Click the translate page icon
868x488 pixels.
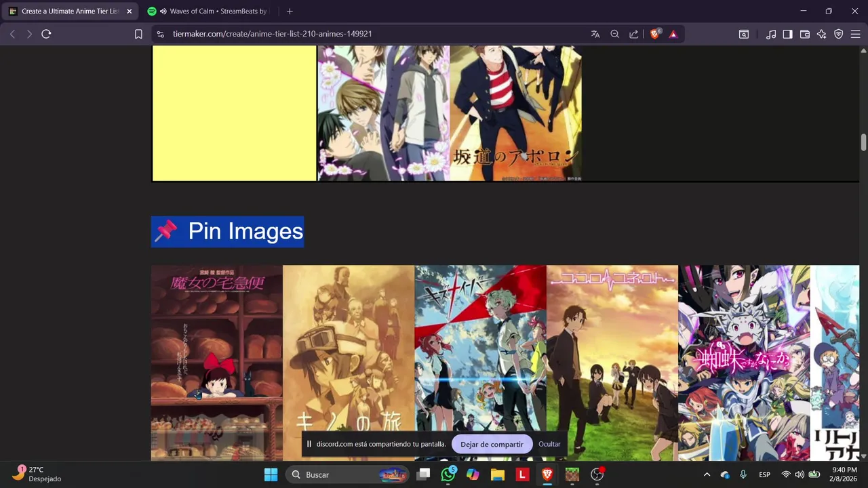(595, 34)
